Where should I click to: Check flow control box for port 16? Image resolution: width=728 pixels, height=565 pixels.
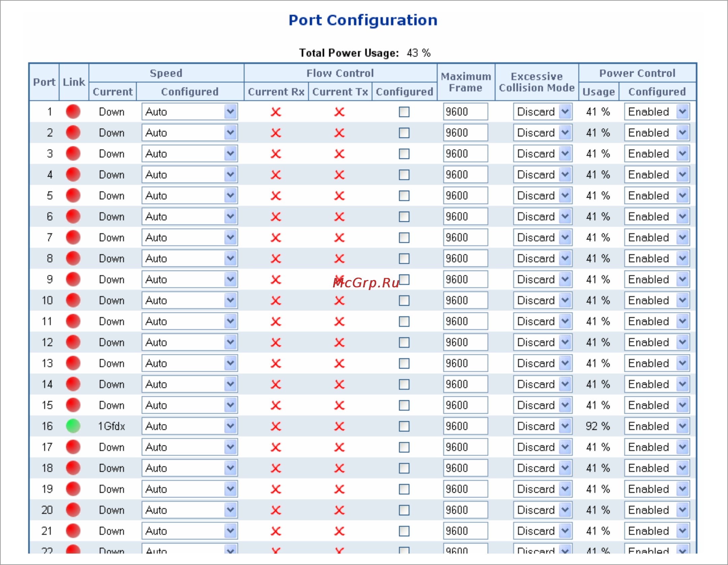click(x=404, y=426)
